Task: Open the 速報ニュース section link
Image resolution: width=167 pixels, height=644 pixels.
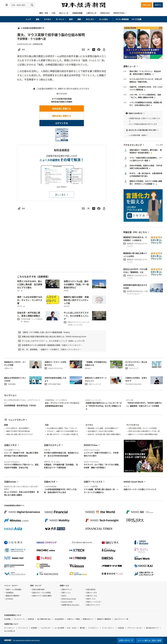Action: [130, 66]
